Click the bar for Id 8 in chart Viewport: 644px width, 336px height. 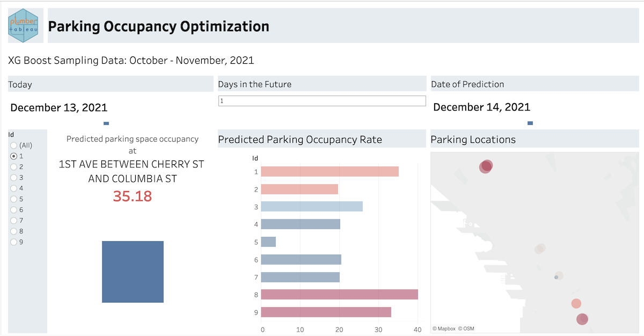(339, 295)
